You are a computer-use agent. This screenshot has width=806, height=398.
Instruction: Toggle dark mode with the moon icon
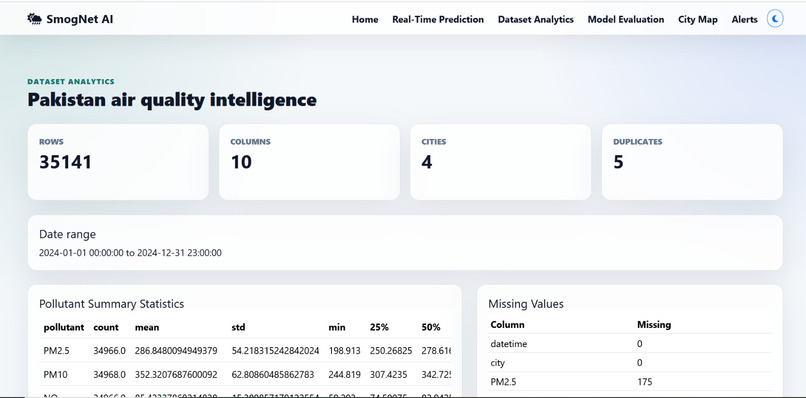pyautogui.click(x=775, y=20)
